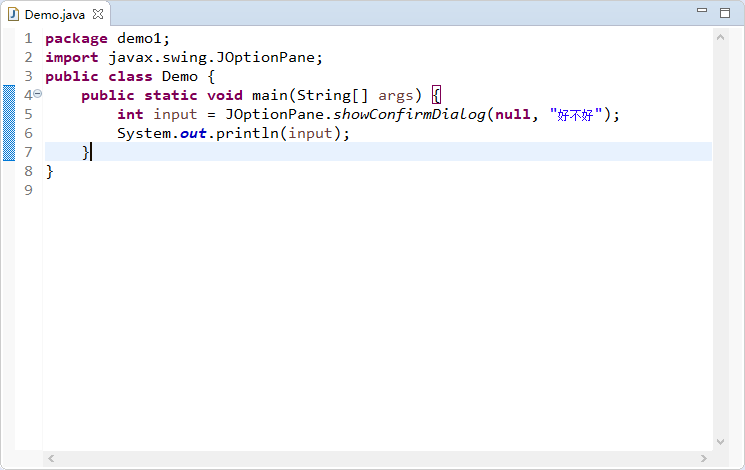Minimize the editor pane
The height and width of the screenshot is (470, 745).
pyautogui.click(x=702, y=10)
